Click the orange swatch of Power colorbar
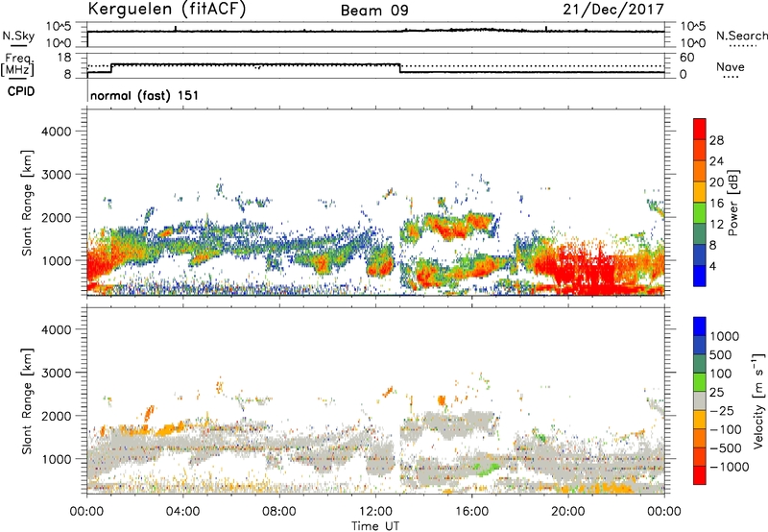Viewport: 768px width, 532px height. (700, 171)
